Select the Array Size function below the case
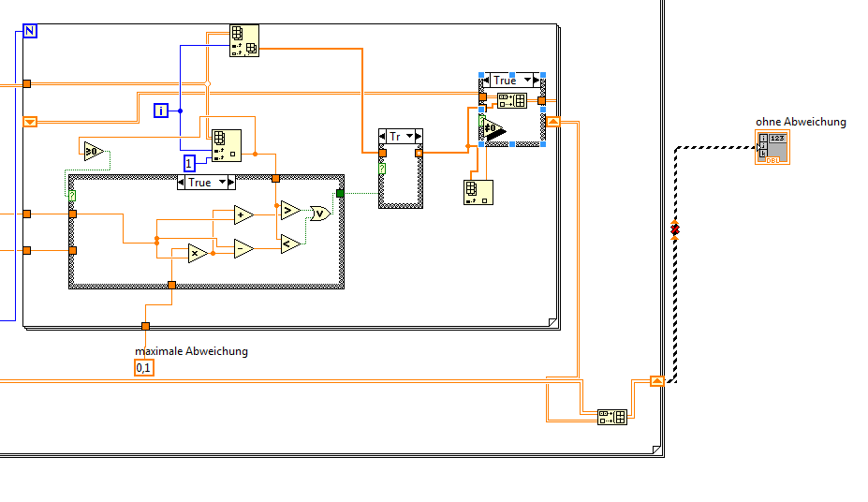The image size is (868, 502). pos(478,193)
